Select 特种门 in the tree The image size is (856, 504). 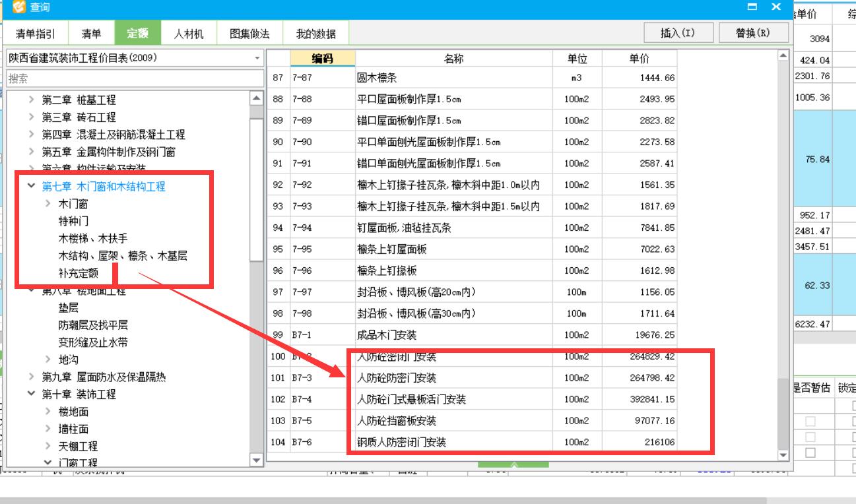coord(73,221)
